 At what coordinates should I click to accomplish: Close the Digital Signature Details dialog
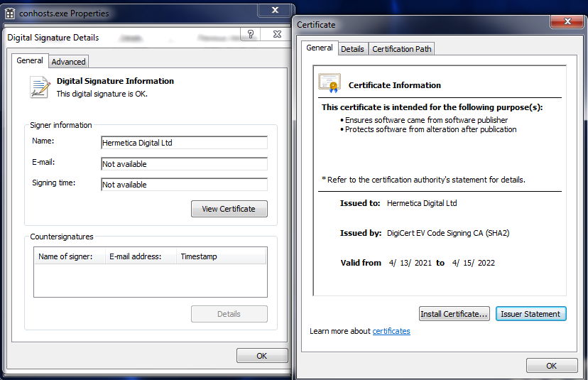click(277, 34)
